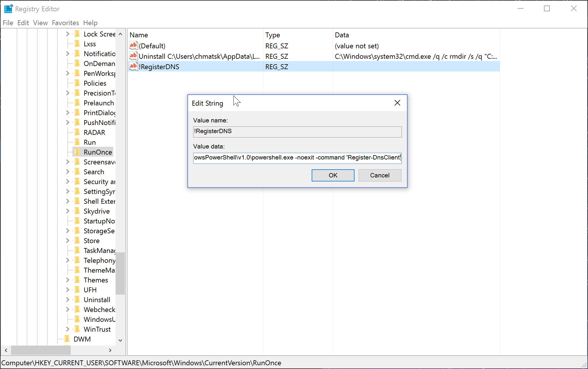Confirm the string edit with OK

(x=333, y=175)
